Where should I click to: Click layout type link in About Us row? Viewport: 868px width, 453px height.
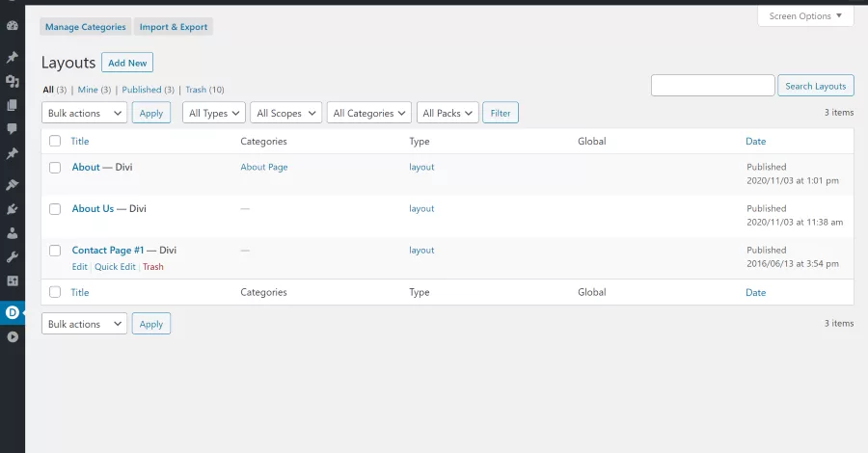click(x=421, y=208)
